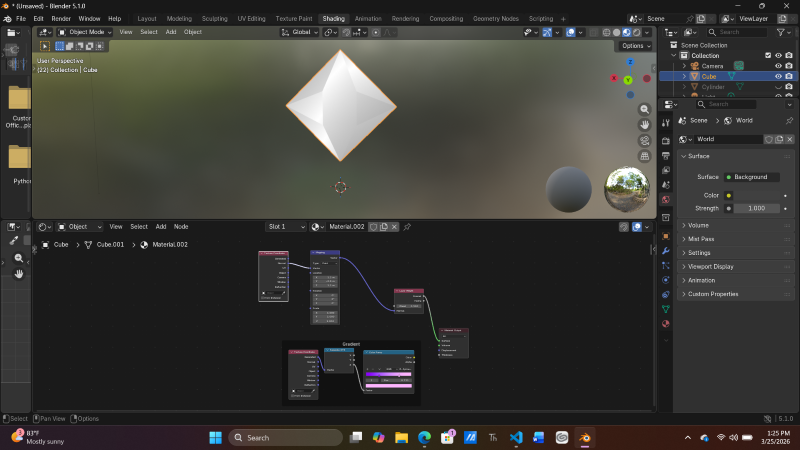Click the viewport pan hand gizmo
Image resolution: width=800 pixels, height=450 pixels.
point(645,124)
